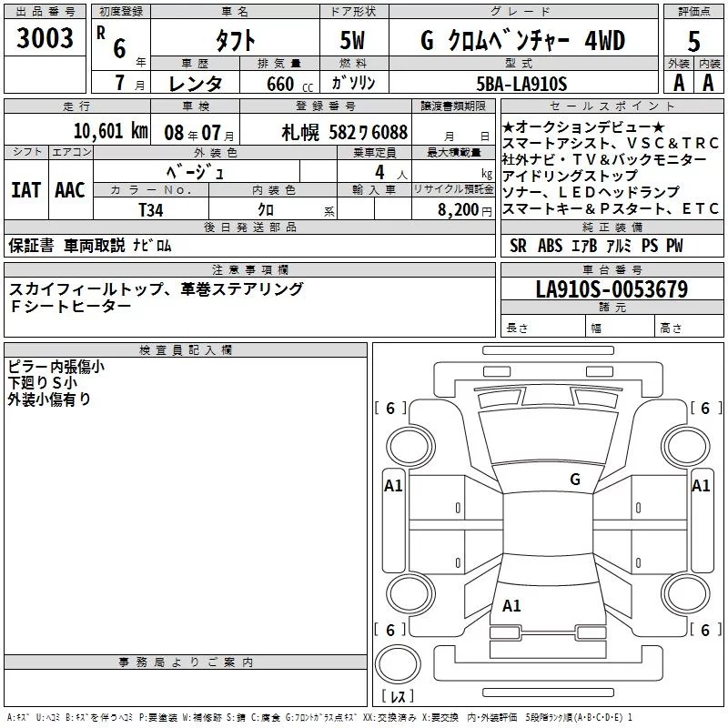This screenshot has height=728, width=728.
Task: Click the ピラー内張傷小 inspector note
Action: (56, 366)
